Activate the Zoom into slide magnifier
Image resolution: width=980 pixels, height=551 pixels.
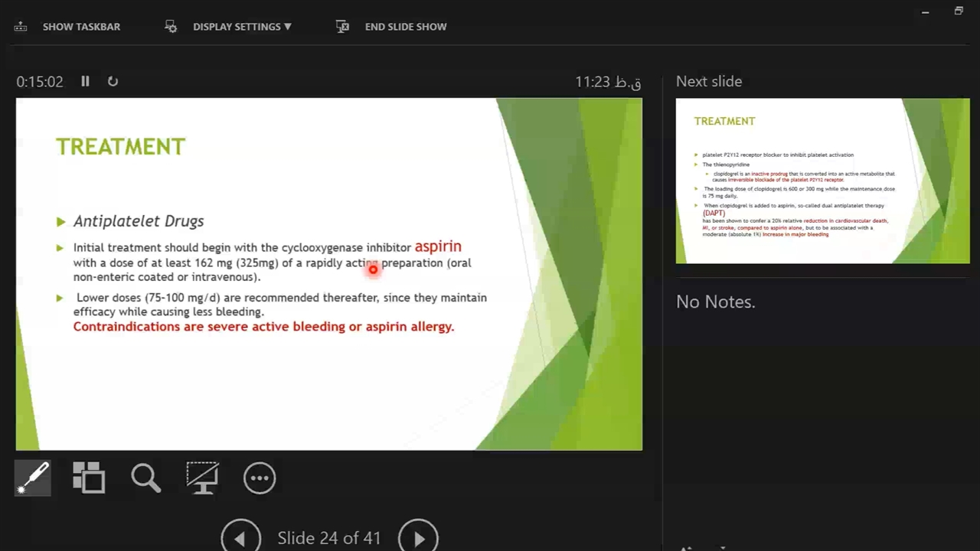coord(145,478)
